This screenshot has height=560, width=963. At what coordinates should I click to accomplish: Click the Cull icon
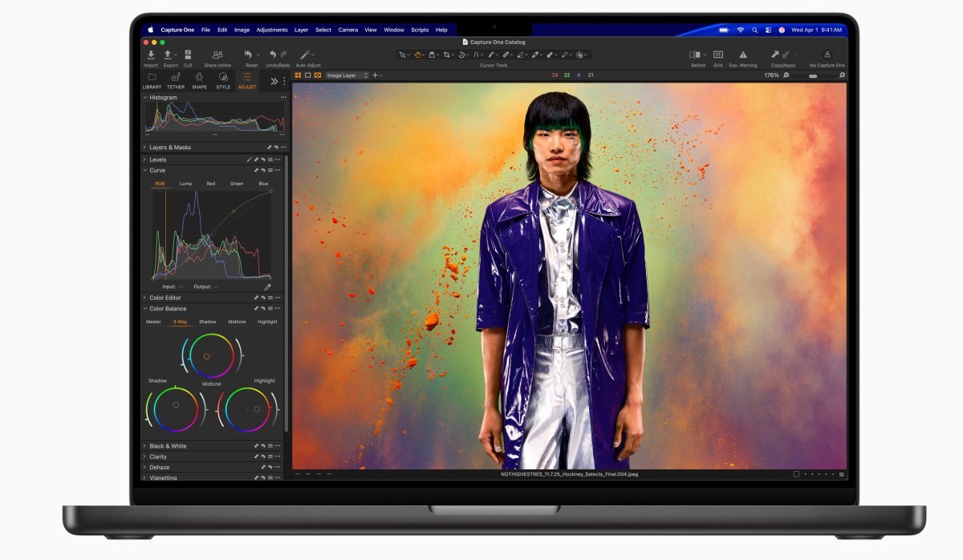point(188,55)
